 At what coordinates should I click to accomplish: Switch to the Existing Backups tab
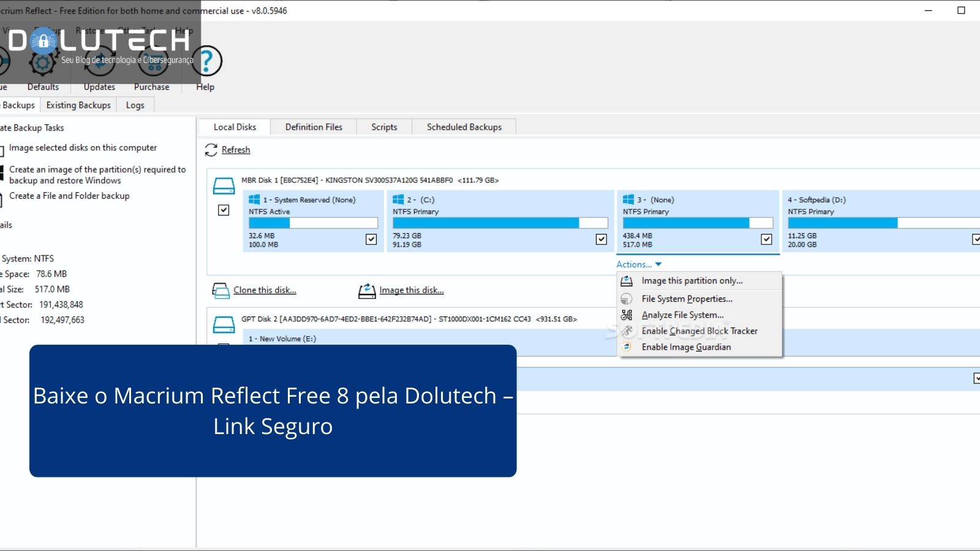click(x=78, y=105)
